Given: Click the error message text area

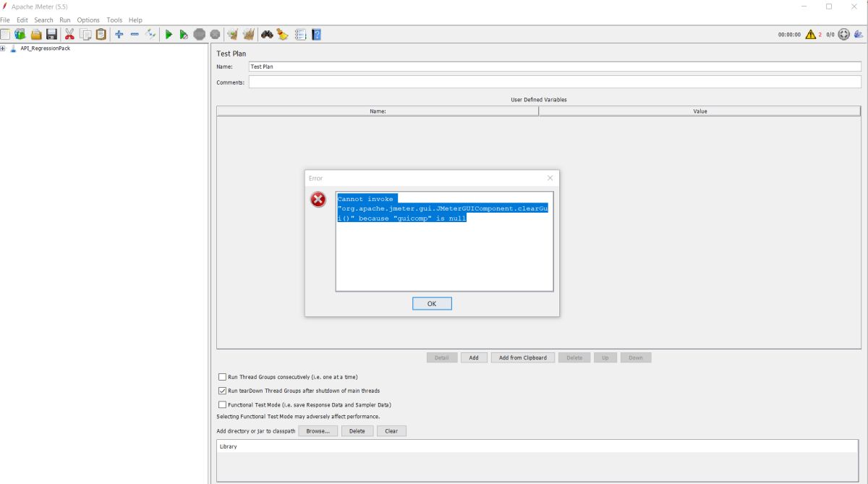Looking at the screenshot, I should tap(445, 242).
